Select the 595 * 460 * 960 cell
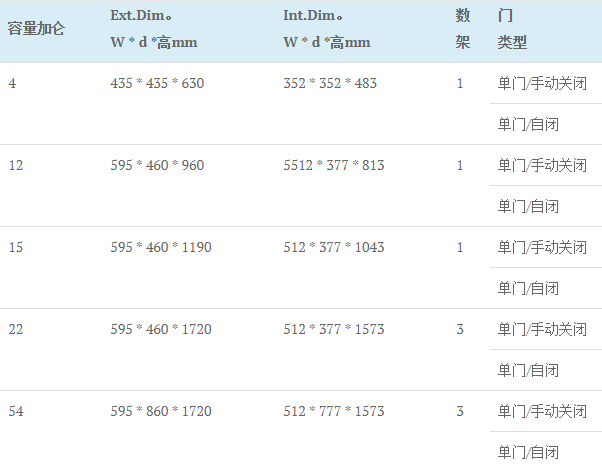Image resolution: width=602 pixels, height=472 pixels. click(x=157, y=165)
